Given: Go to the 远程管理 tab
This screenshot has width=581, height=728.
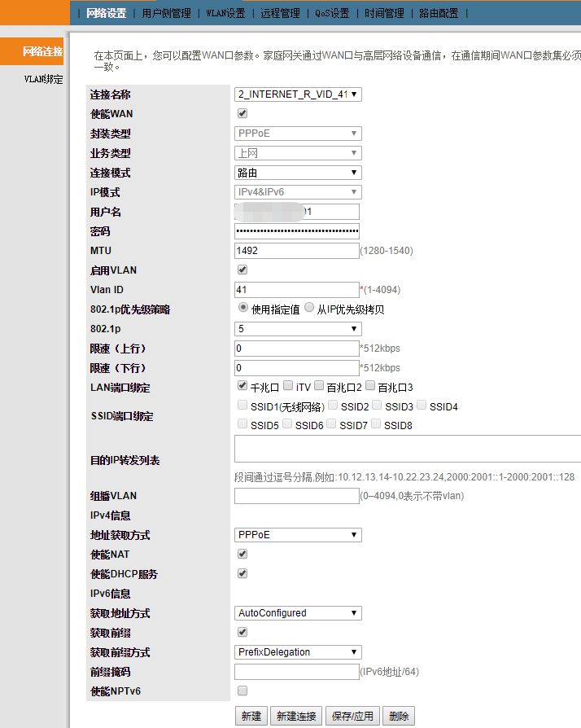Looking at the screenshot, I should [x=280, y=13].
